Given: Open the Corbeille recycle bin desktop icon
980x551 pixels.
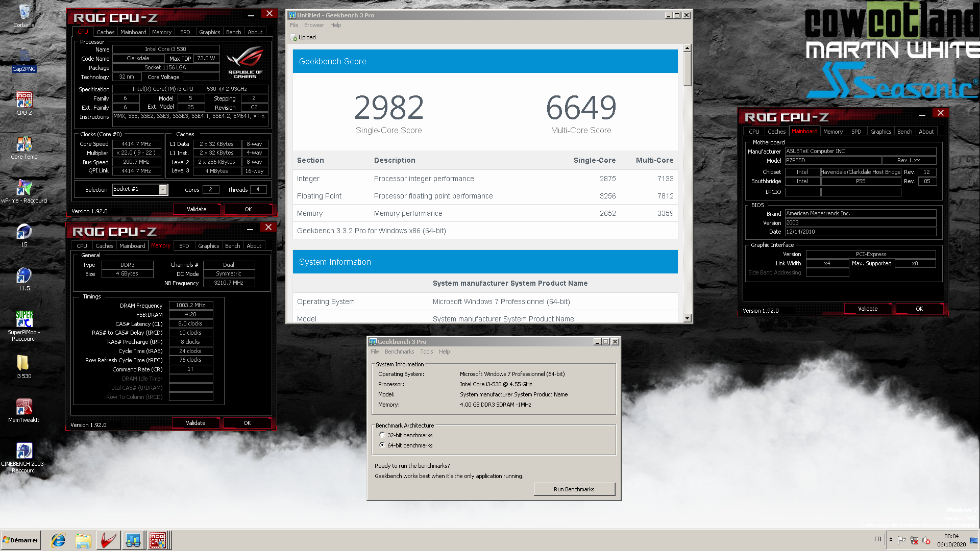Looking at the screenshot, I should coord(24,15).
